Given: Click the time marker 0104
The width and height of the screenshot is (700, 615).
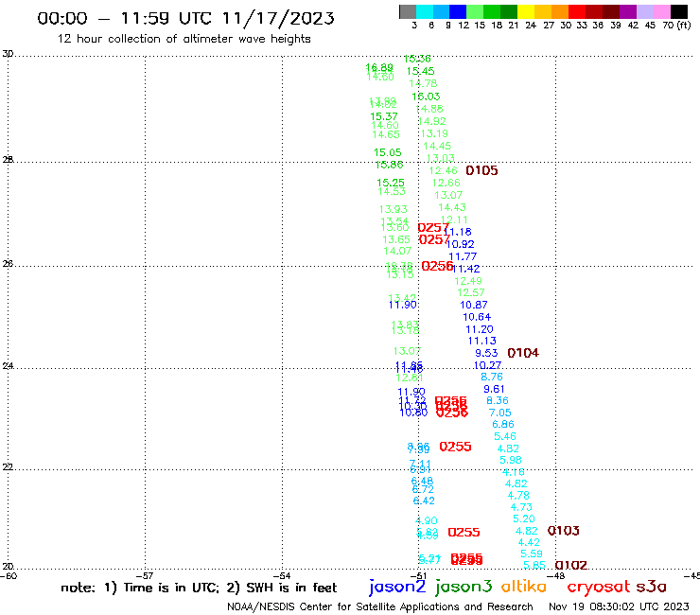Looking at the screenshot, I should tap(523, 353).
